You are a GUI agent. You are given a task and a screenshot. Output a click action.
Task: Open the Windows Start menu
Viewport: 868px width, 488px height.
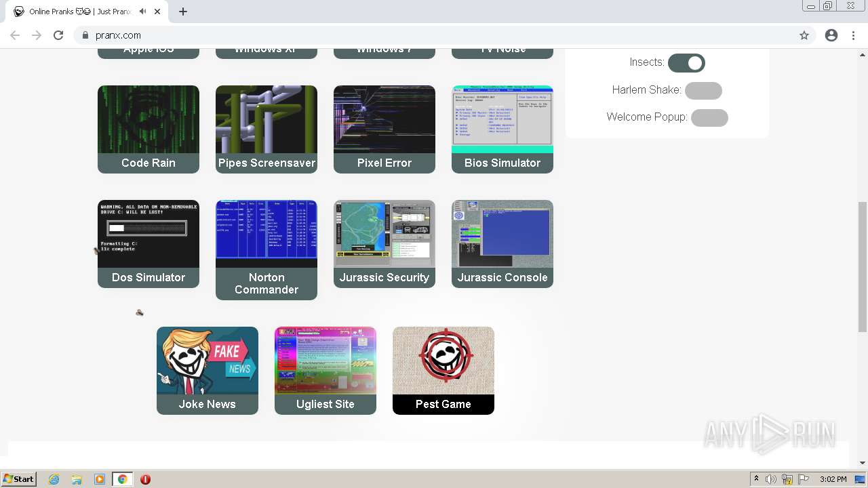[x=19, y=479]
